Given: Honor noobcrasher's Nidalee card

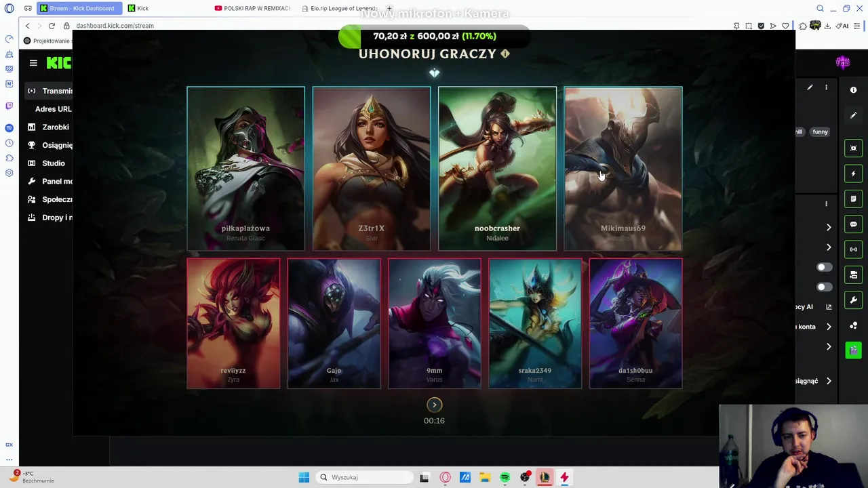Looking at the screenshot, I should click(x=497, y=169).
